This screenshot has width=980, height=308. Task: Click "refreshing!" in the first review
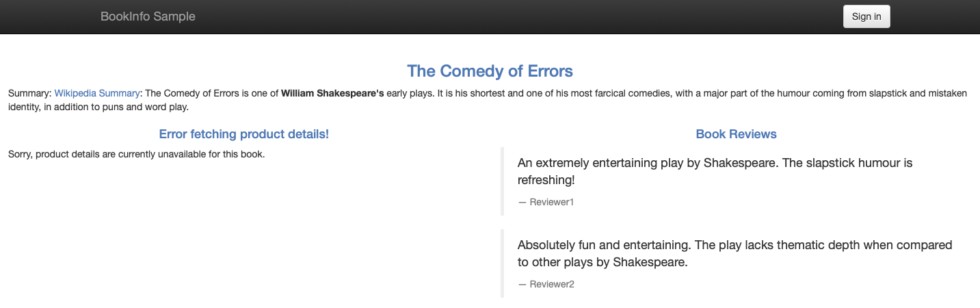(546, 180)
